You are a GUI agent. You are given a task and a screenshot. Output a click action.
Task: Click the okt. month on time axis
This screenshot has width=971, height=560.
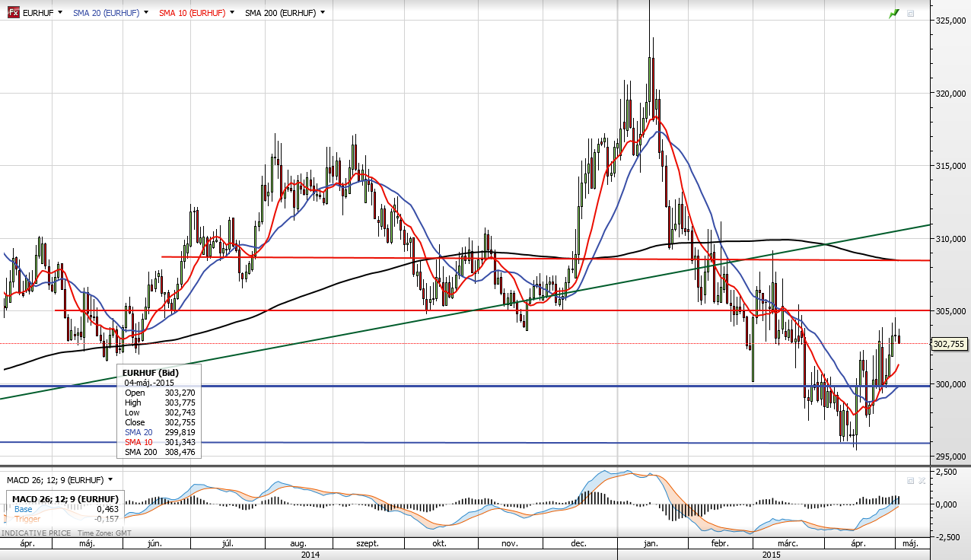(x=439, y=544)
